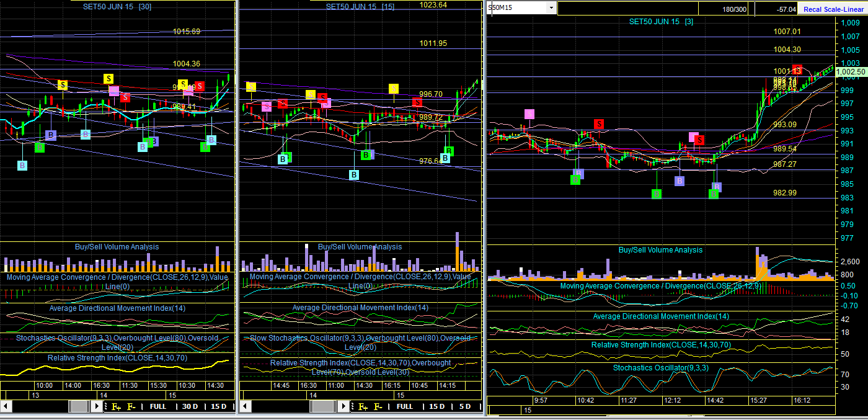The image size is (868, 420).
Task: Zoom in with F+ on the 30-minute chart
Action: click(115, 406)
